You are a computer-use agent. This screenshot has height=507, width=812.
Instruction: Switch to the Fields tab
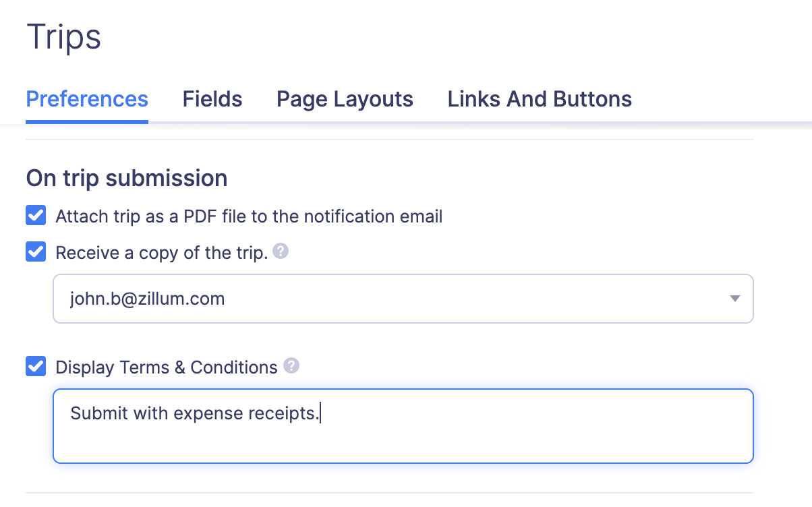coord(212,99)
